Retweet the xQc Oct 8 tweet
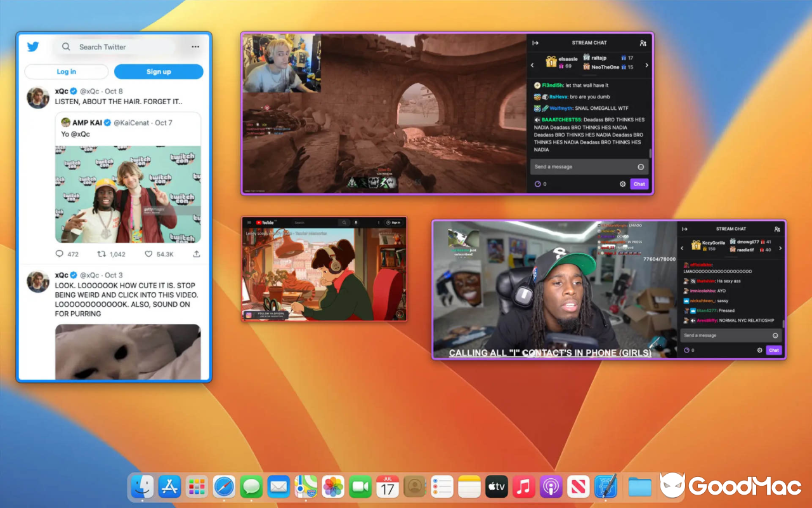Viewport: 812px width, 508px height. point(101,254)
